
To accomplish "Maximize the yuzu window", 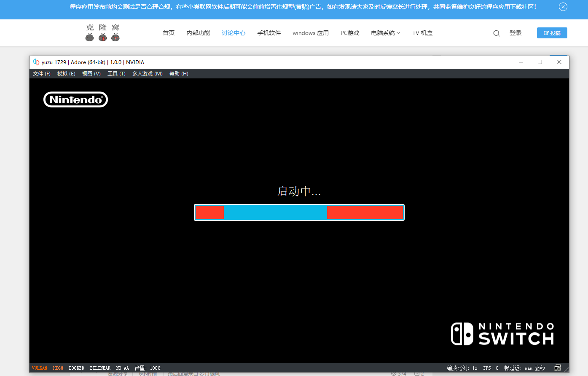I will (540, 62).
